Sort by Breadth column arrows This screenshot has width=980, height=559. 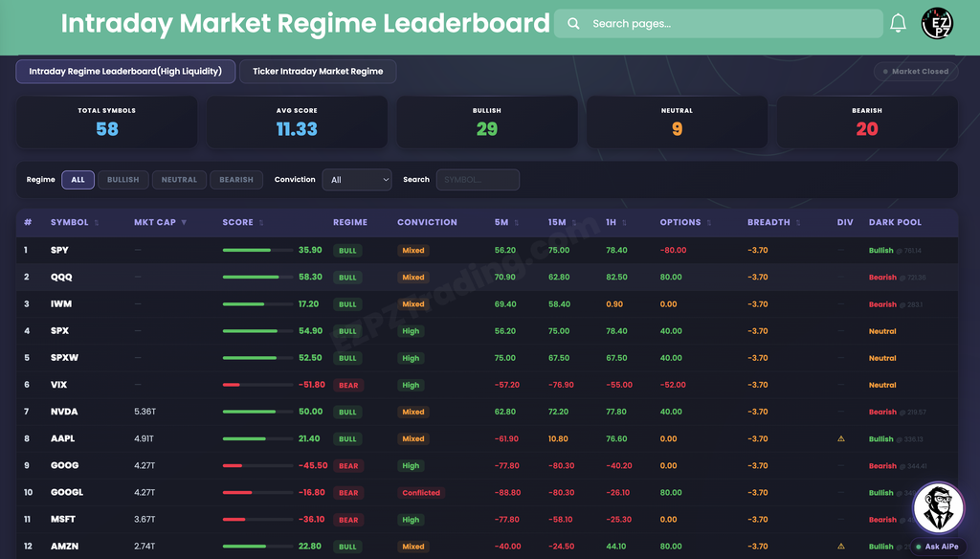tap(798, 223)
